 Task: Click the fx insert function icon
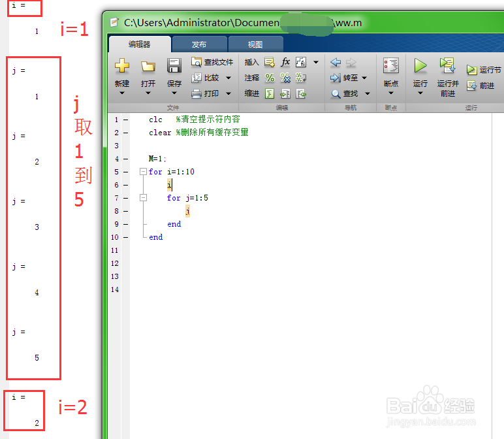pos(285,62)
